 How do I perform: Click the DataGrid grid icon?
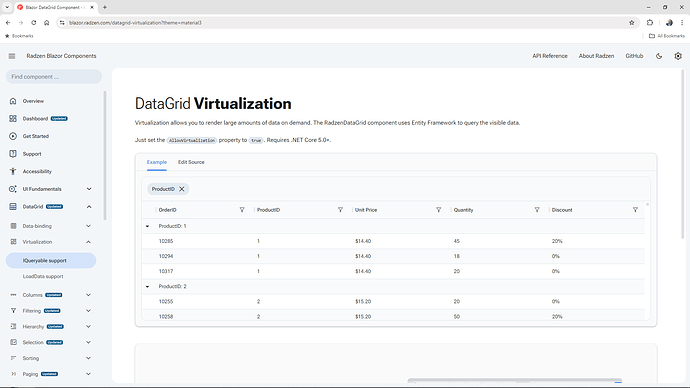13,206
